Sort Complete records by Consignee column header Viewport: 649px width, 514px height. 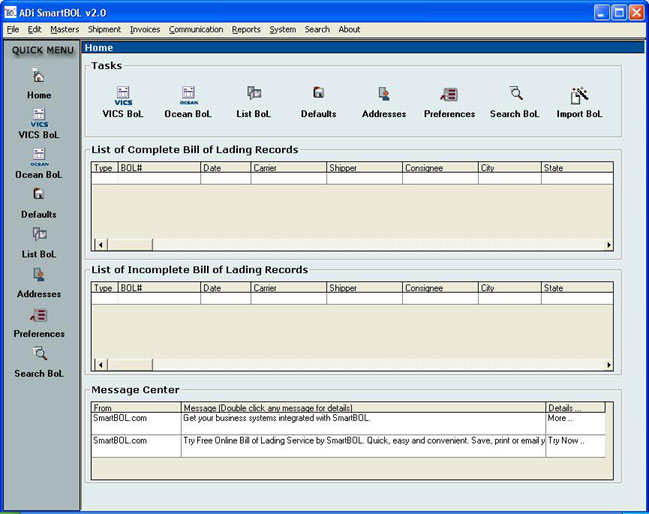440,168
